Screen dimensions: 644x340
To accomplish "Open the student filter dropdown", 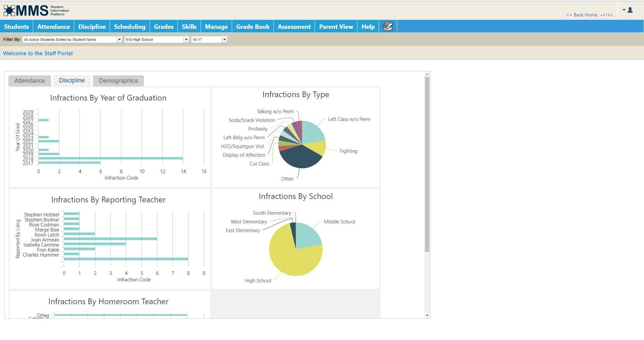I will click(x=119, y=40).
